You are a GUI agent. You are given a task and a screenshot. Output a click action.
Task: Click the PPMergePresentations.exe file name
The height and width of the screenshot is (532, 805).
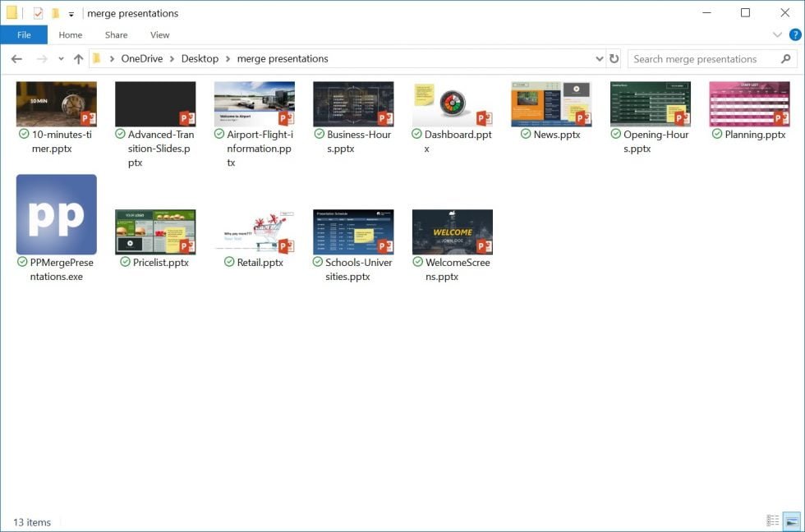(62, 269)
